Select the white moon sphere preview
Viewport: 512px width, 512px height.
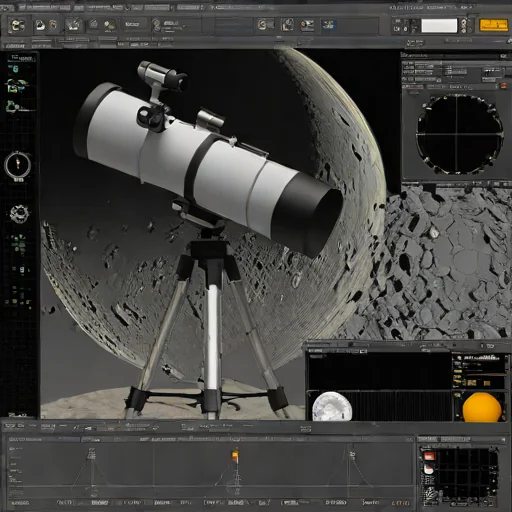(332, 406)
